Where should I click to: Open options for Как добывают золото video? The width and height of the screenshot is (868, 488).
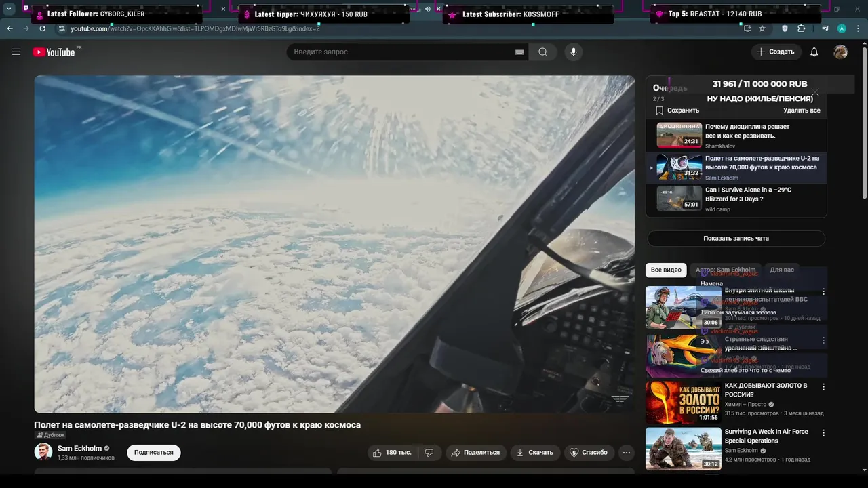point(824,386)
